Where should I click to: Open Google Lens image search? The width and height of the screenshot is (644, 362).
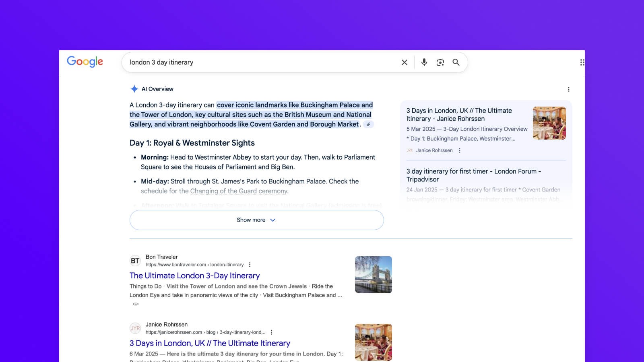pyautogui.click(x=440, y=62)
